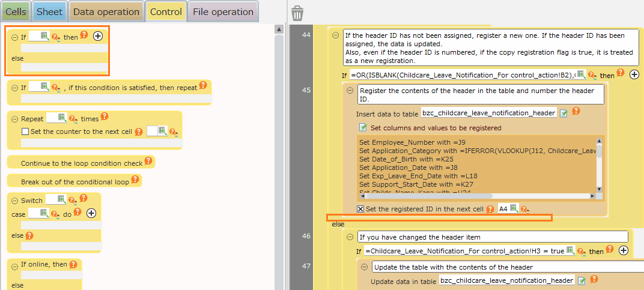Collapse the step 44 block
This screenshot has width=644, height=290.
[x=335, y=35]
